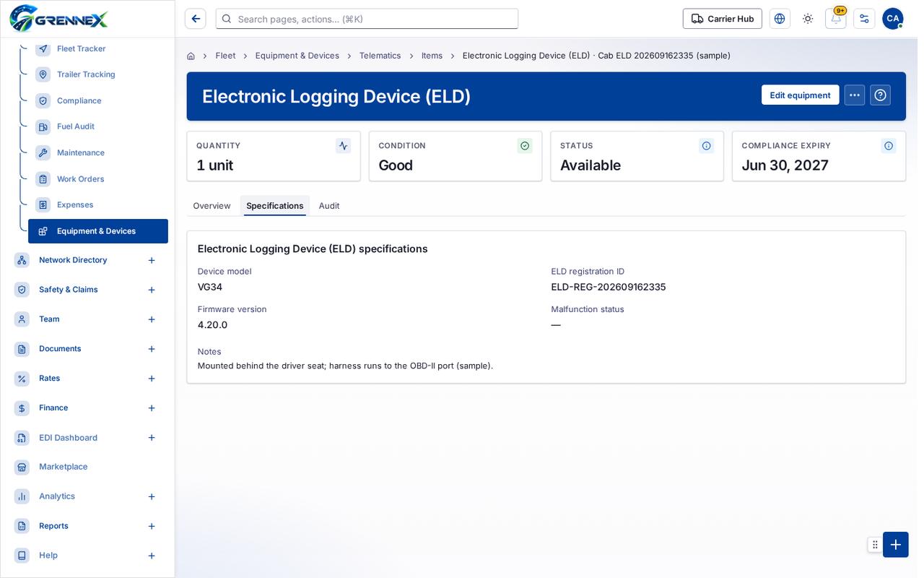Switch to the Audit tab

tap(329, 206)
